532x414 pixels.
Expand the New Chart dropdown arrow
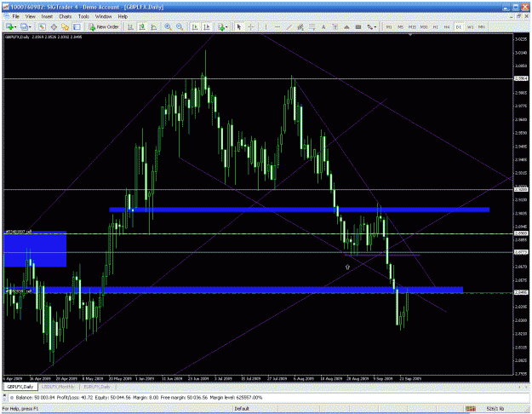pos(15,27)
